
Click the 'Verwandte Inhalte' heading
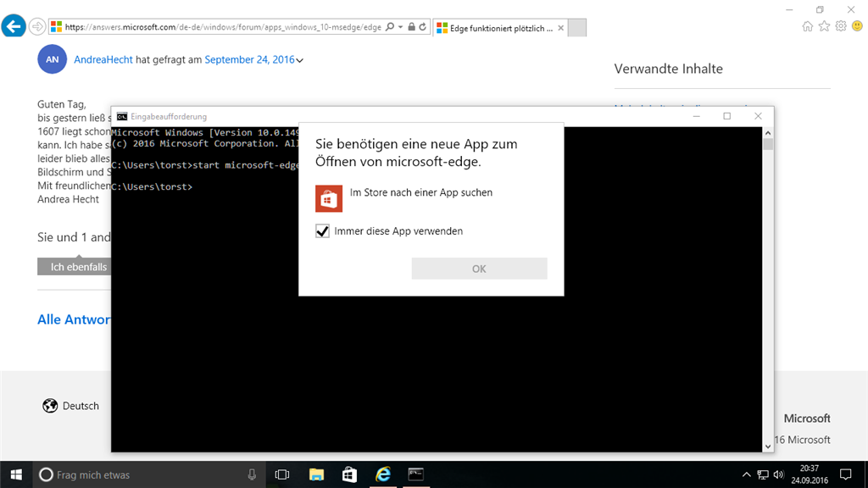tap(668, 69)
